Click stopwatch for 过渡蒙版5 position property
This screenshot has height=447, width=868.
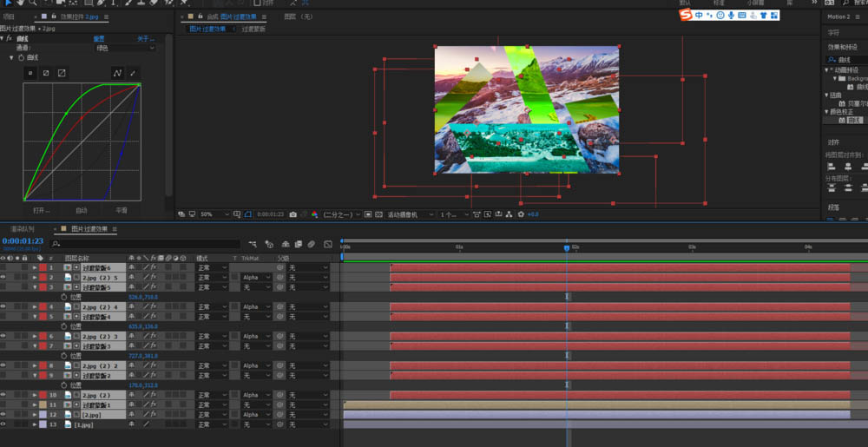(63, 297)
